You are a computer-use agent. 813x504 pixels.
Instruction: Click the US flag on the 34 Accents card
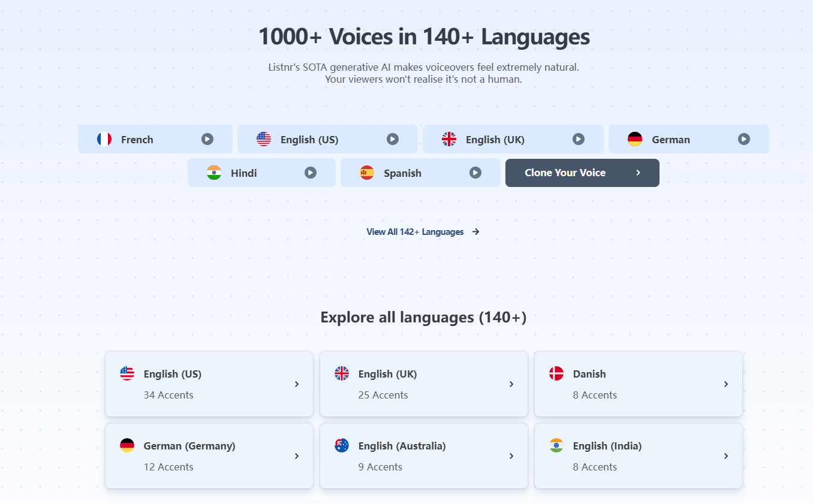point(127,373)
